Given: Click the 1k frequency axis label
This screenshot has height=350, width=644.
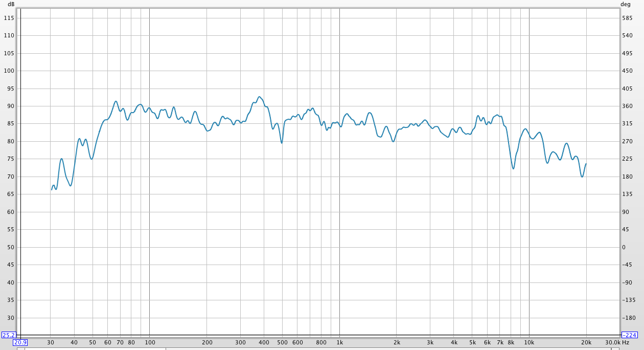Looking at the screenshot, I should 339,342.
